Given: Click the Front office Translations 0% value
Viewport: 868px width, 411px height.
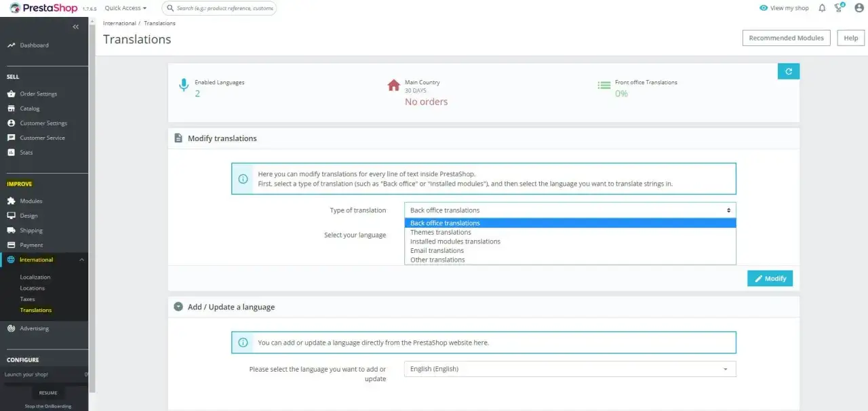Looking at the screenshot, I should 621,94.
